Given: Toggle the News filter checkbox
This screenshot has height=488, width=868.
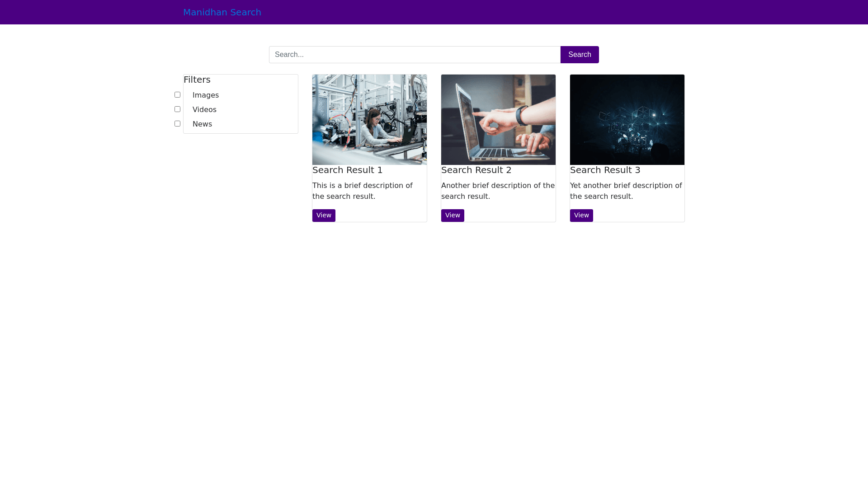Looking at the screenshot, I should coord(177,124).
